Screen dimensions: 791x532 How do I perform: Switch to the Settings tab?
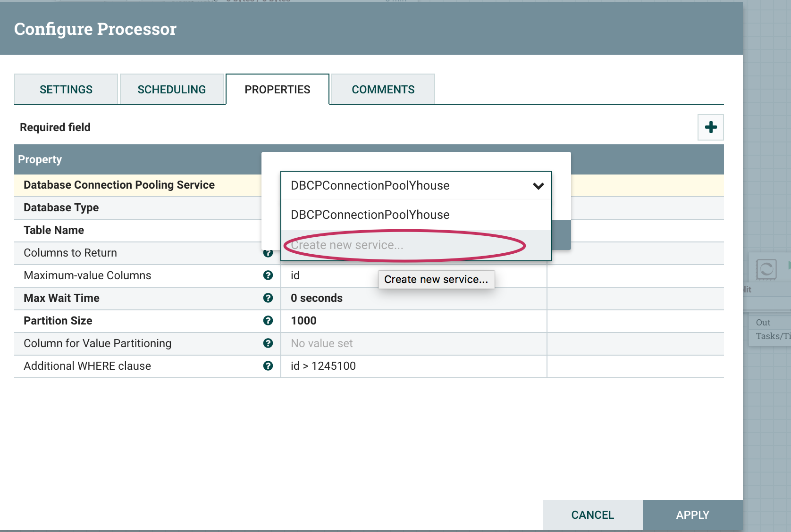pyautogui.click(x=66, y=89)
